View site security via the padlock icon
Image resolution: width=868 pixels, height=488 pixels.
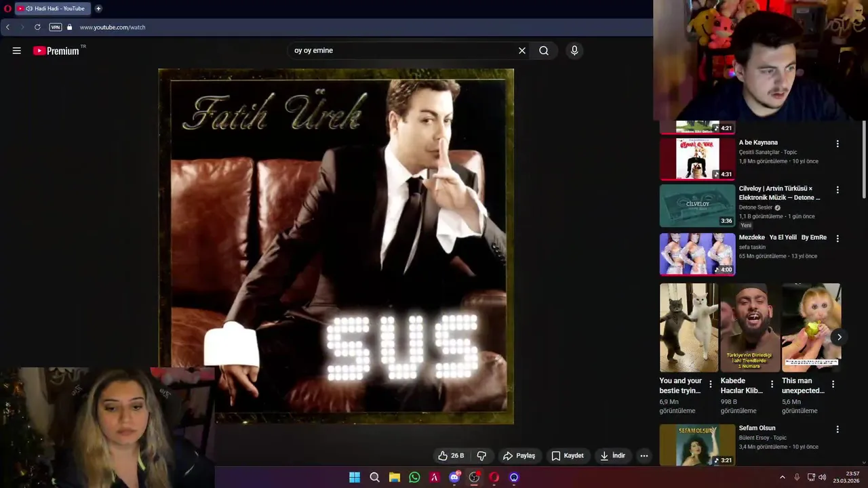69,27
